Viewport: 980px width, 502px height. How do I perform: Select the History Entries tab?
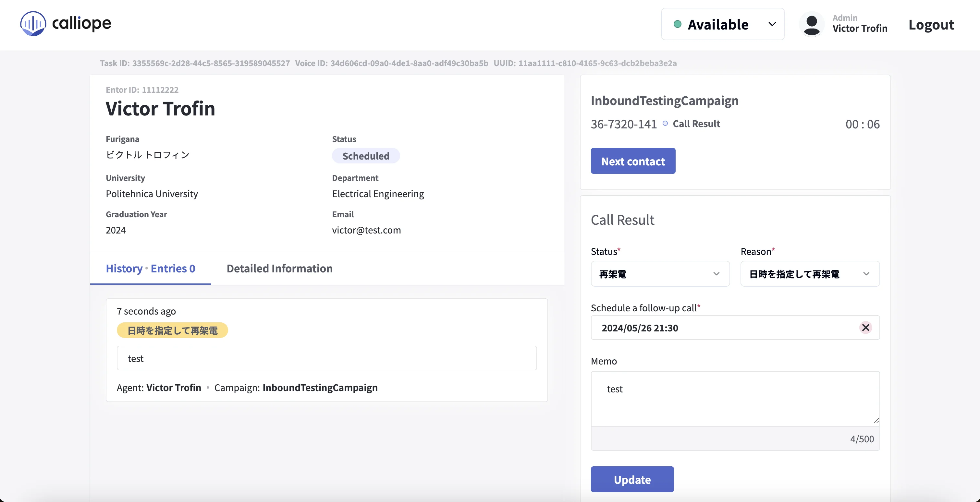(150, 269)
